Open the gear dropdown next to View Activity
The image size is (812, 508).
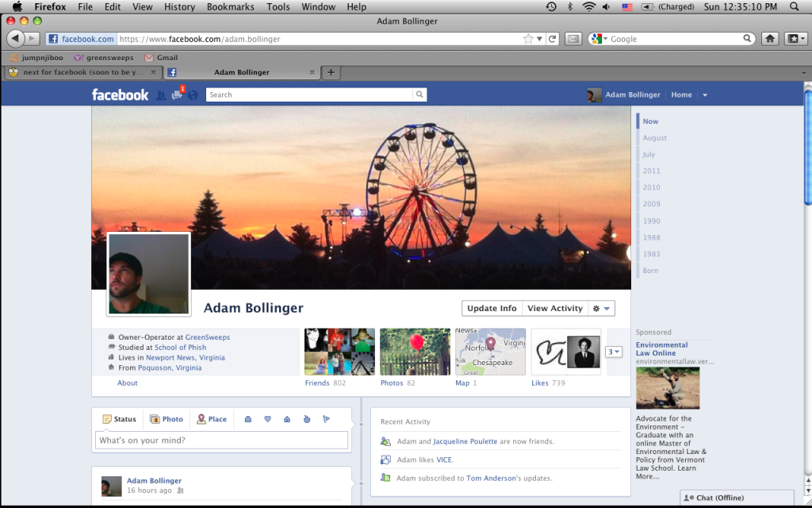click(601, 309)
